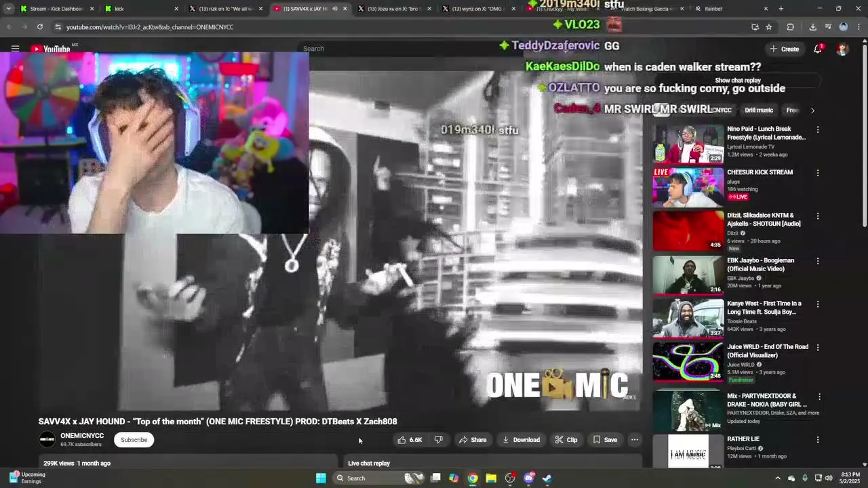
Task: Open Juice WRLD End Of The Road title
Action: click(768, 351)
